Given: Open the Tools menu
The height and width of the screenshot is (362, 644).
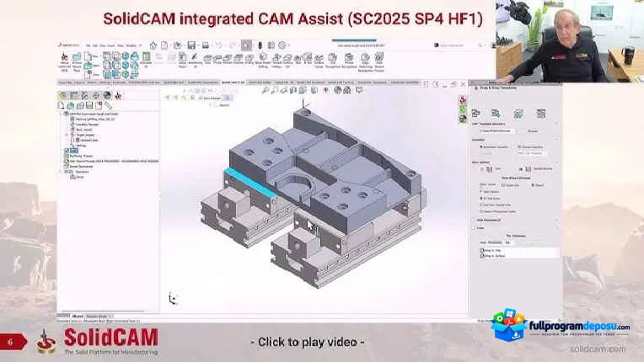Looking at the screenshot, I should 121,45.
